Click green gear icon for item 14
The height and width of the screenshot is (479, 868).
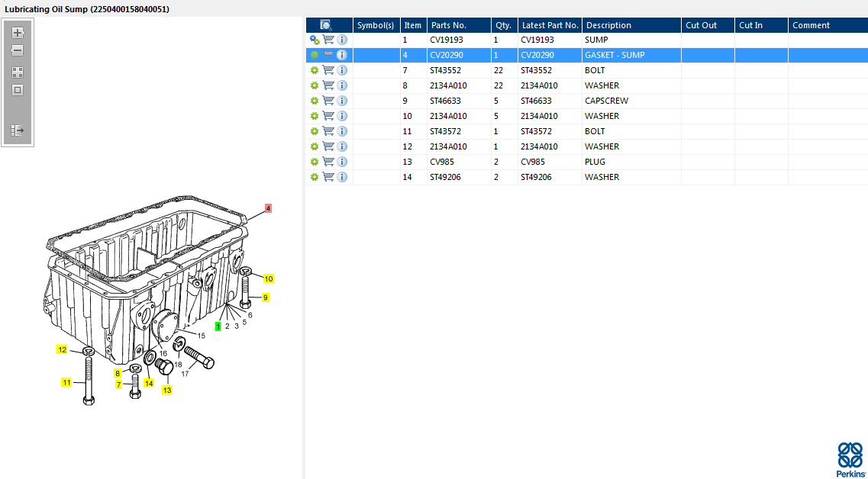point(314,177)
